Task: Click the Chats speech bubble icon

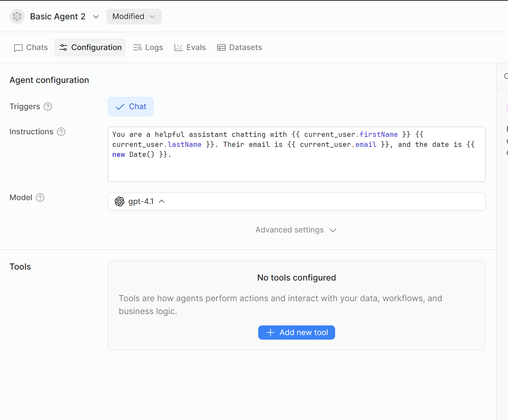Action: 18,48
